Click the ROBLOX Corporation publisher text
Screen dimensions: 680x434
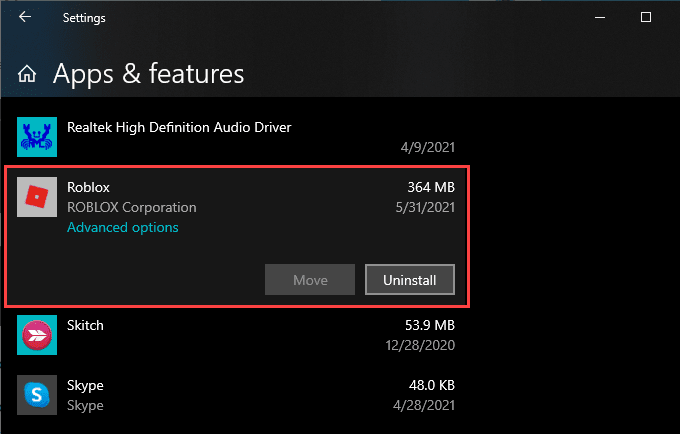coord(131,207)
